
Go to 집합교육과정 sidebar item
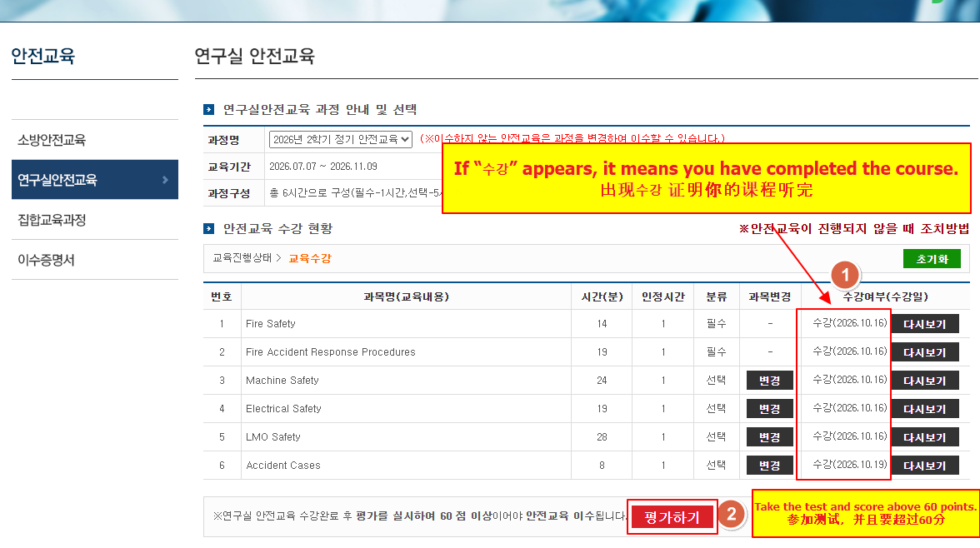[52, 220]
